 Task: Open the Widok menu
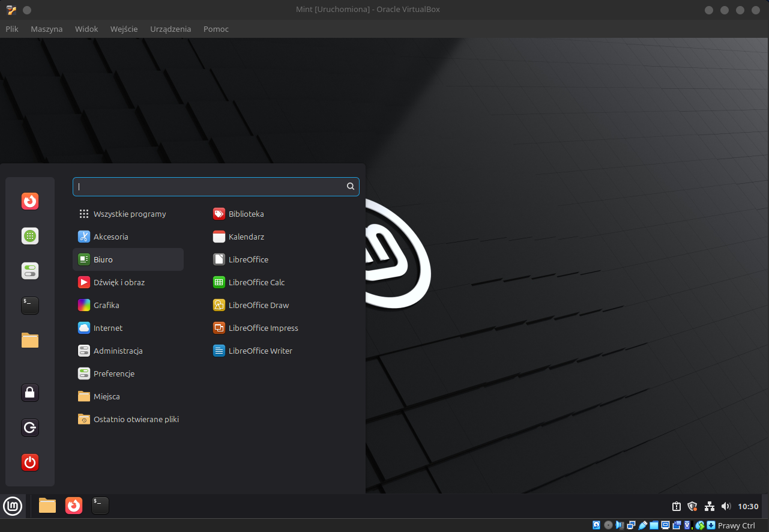tap(86, 29)
